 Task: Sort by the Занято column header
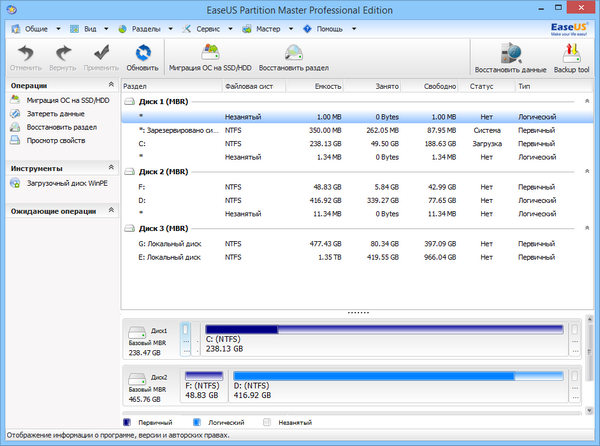(372, 86)
